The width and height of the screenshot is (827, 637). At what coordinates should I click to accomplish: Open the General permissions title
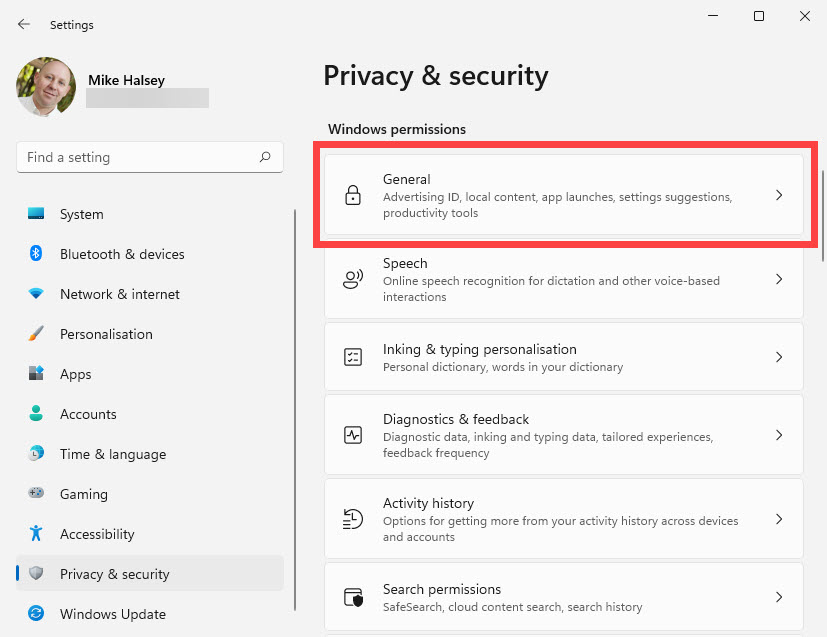[x=407, y=179]
